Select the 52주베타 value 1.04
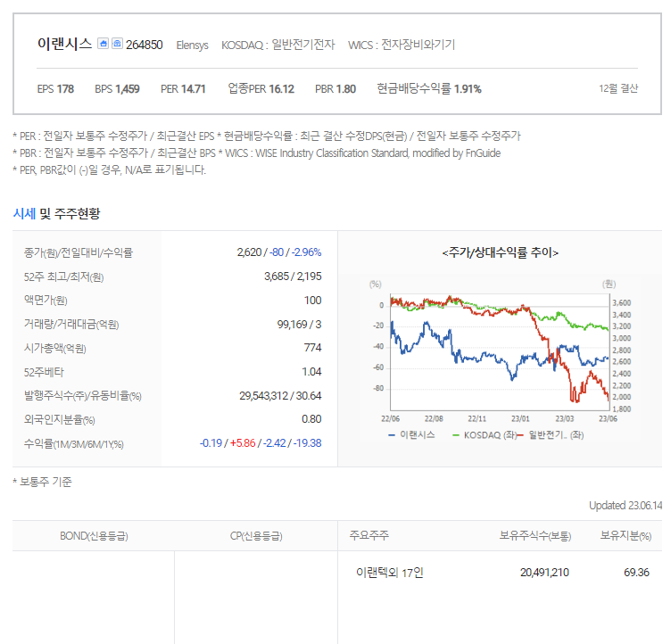 pos(311,371)
